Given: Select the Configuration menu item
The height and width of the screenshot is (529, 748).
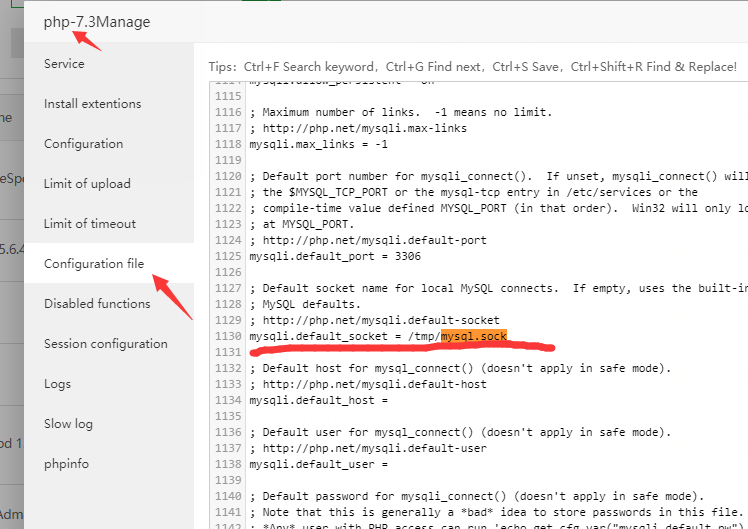Looking at the screenshot, I should tap(83, 144).
